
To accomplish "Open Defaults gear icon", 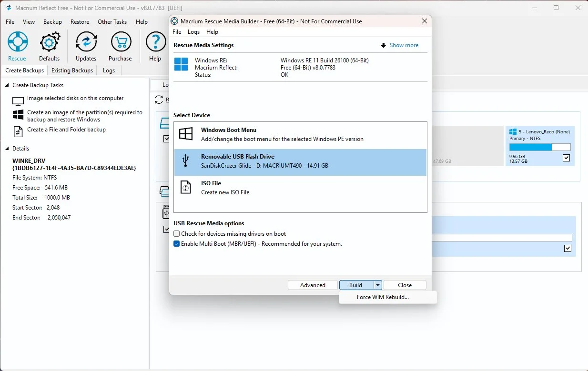I will (50, 42).
